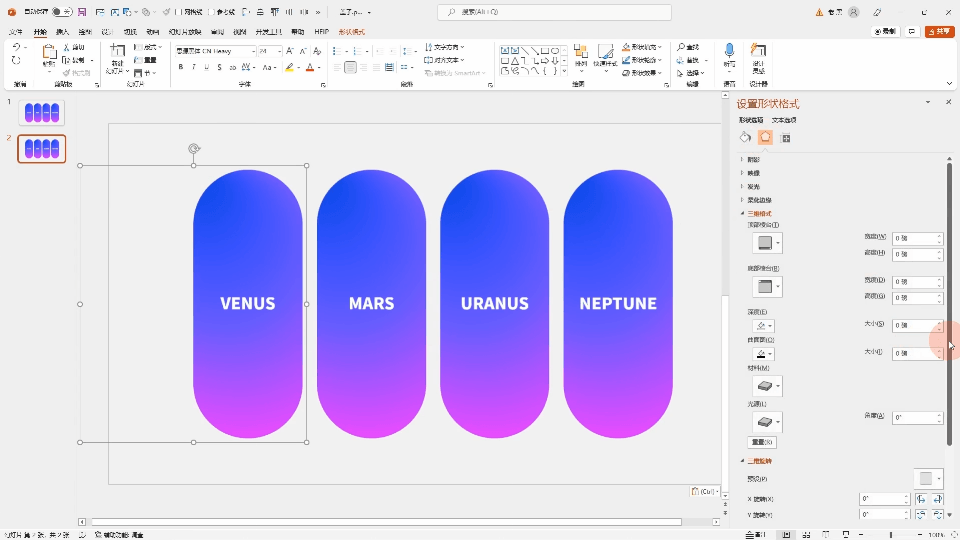Toggle the AutoSave switch
The height and width of the screenshot is (540, 960).
click(x=62, y=12)
